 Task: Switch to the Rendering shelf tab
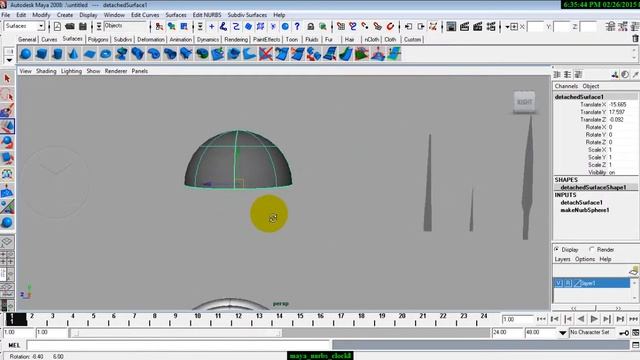236,40
